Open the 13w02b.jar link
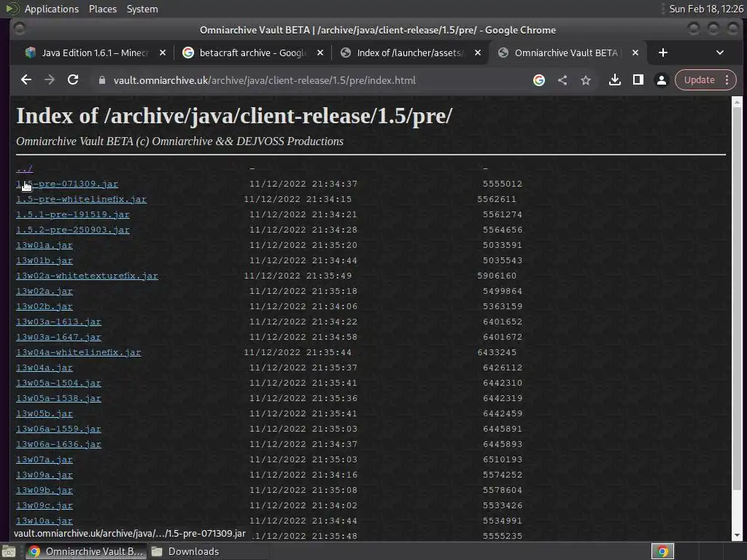Viewport: 747px width, 560px height. pos(44,306)
